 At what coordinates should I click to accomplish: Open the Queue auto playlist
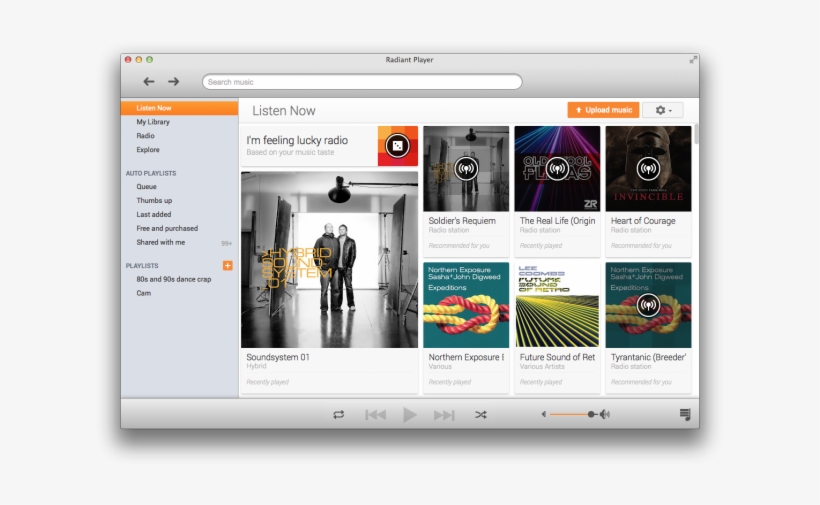(x=146, y=187)
